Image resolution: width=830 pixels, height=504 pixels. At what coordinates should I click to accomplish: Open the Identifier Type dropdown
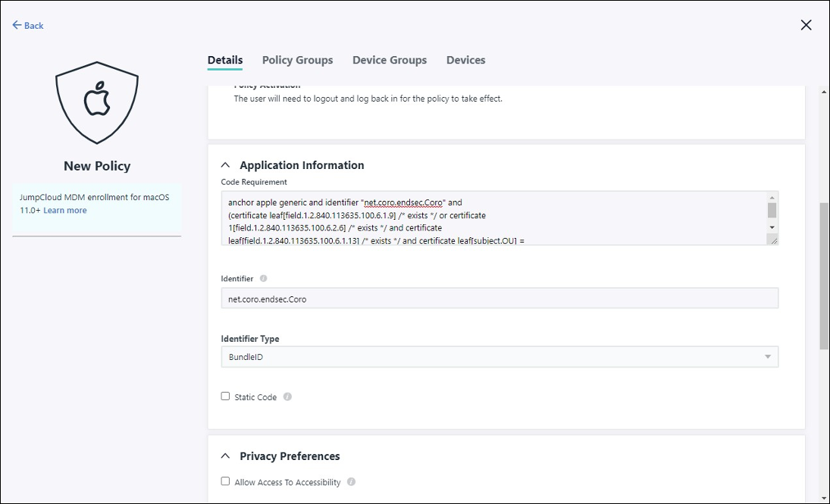pos(499,357)
